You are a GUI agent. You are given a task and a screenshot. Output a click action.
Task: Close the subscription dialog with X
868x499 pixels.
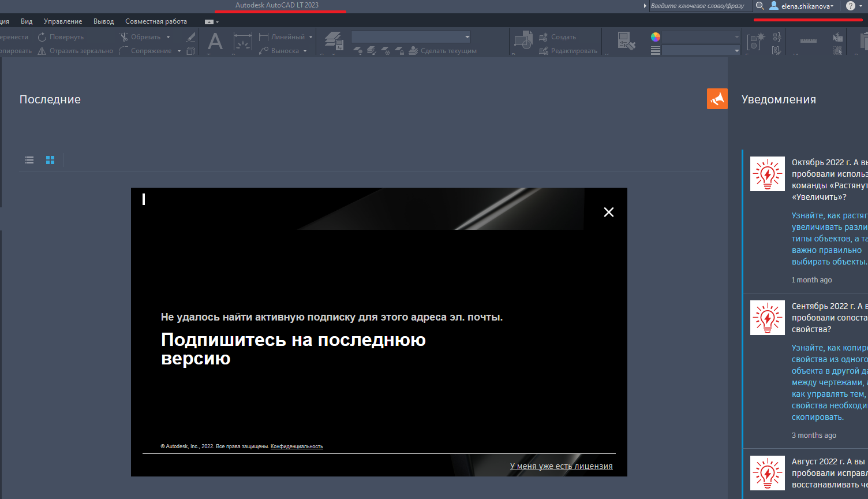tap(609, 212)
